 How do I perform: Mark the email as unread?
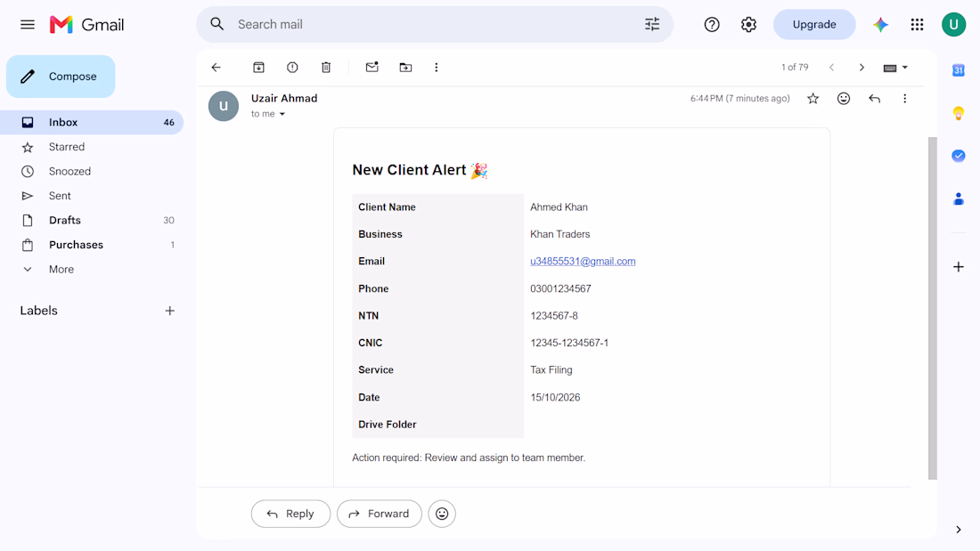(372, 67)
